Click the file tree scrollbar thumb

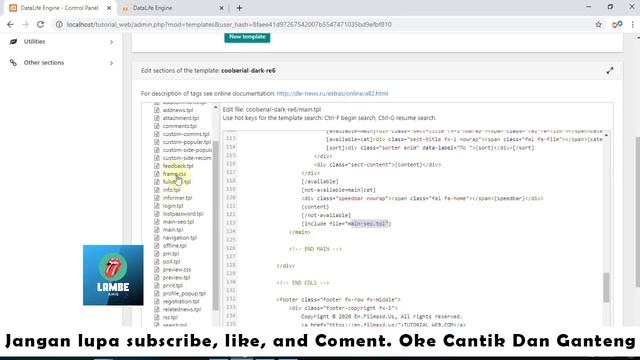(x=216, y=225)
